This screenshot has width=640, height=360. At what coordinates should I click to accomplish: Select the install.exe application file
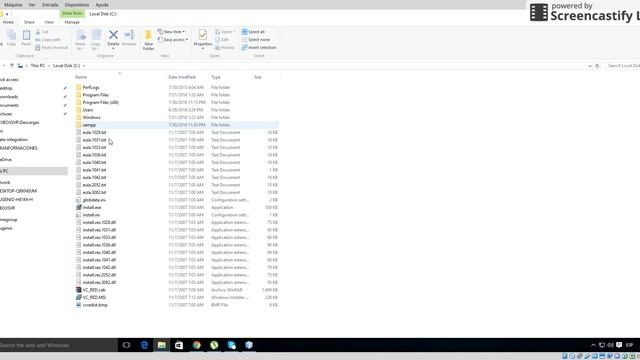pos(92,207)
